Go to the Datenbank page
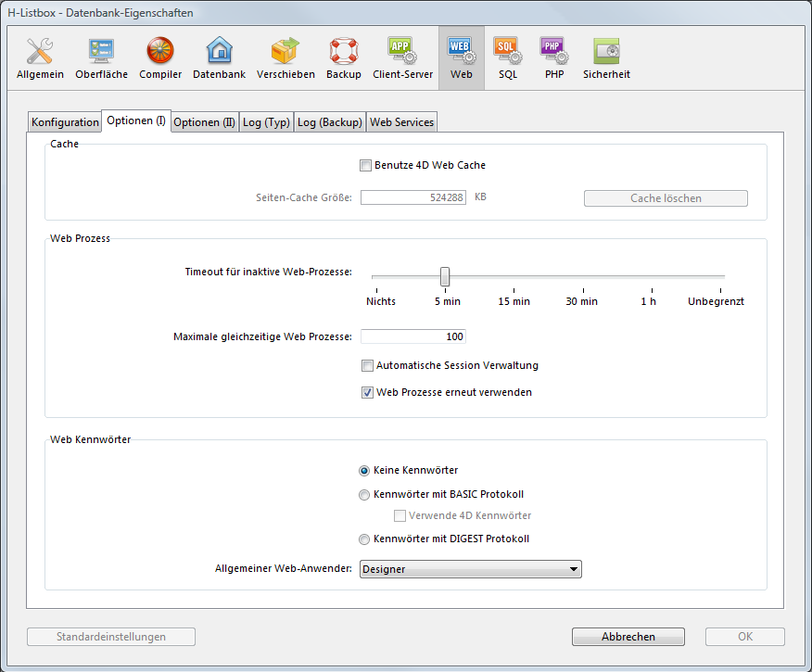812x672 pixels. click(219, 57)
